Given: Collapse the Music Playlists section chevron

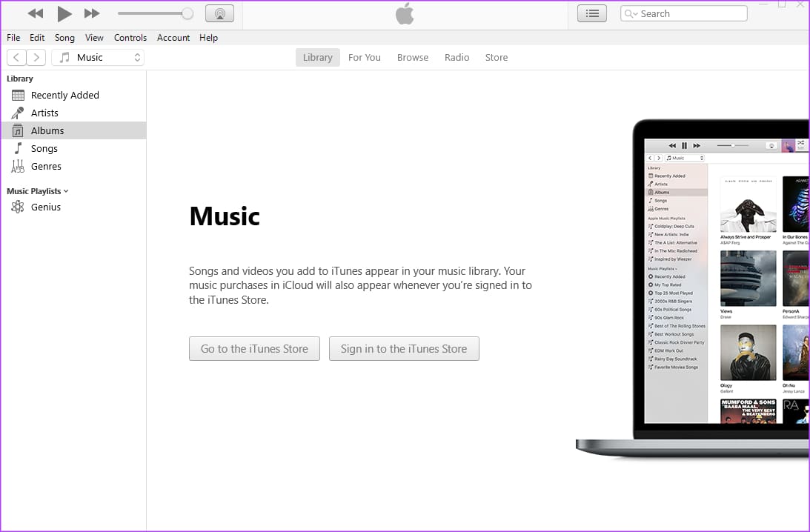Looking at the screenshot, I should [66, 191].
